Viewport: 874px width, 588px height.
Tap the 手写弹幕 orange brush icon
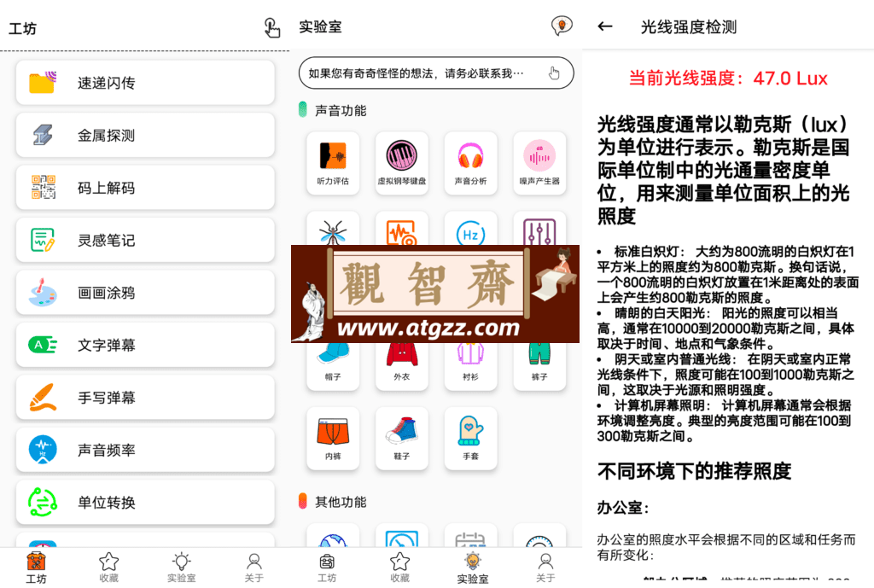point(43,398)
